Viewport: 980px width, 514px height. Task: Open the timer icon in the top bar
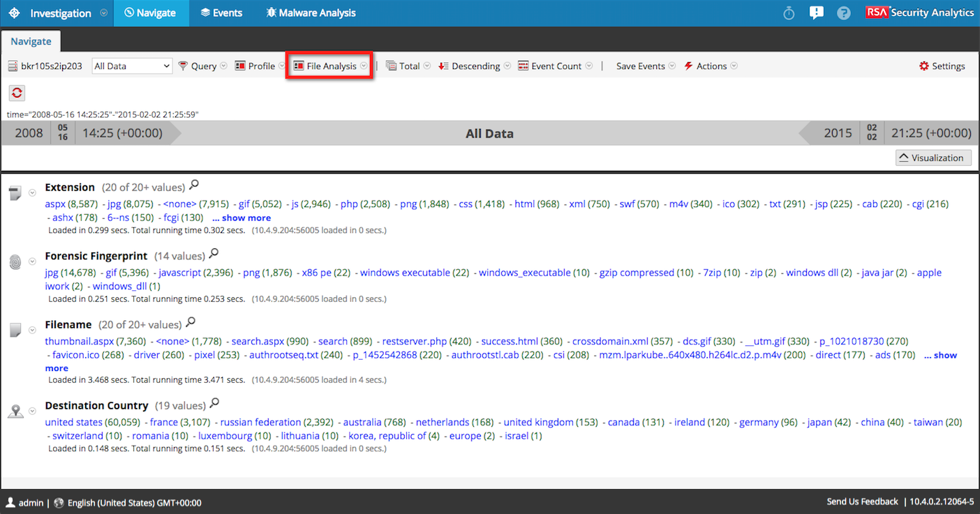[788, 12]
